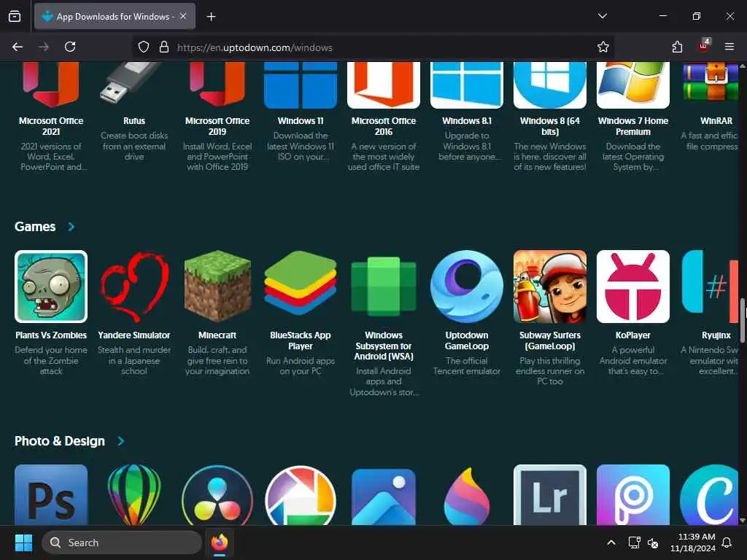The image size is (747, 560).
Task: Open the Windows 11 logo icon
Action: tap(300, 85)
